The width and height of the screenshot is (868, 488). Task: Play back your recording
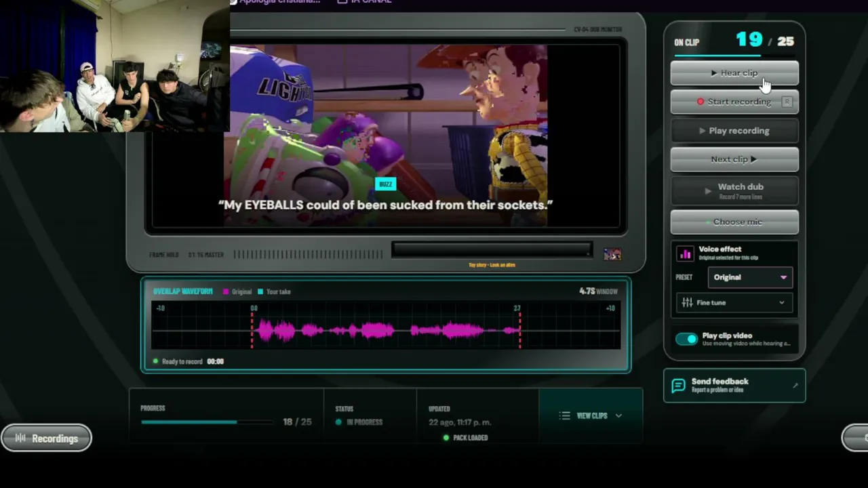pos(734,131)
